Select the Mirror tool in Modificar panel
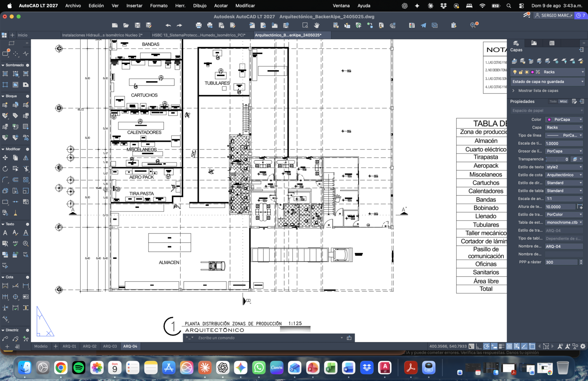Viewport: 588px width, 381px height. (26, 158)
